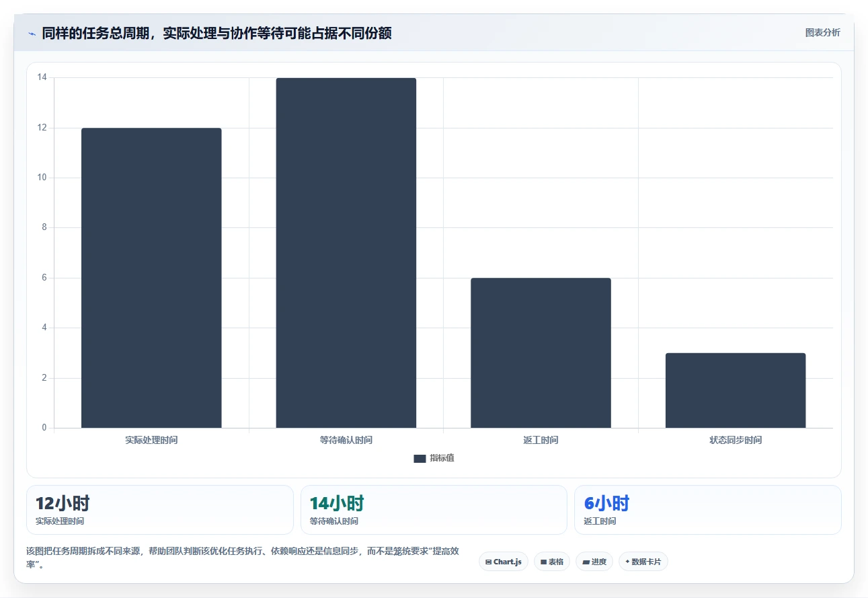The image size is (868, 598).
Task: Open the 14小时 data card
Action: (434, 510)
